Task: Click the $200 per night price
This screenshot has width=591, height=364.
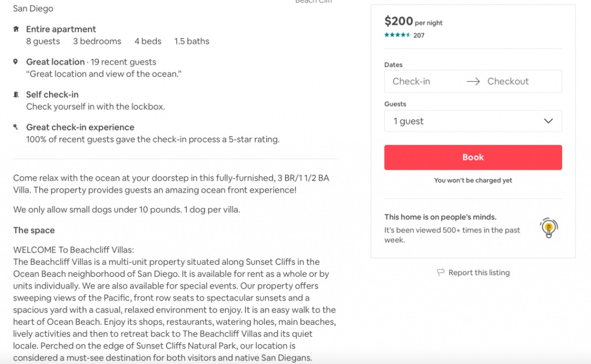Action: (x=413, y=21)
